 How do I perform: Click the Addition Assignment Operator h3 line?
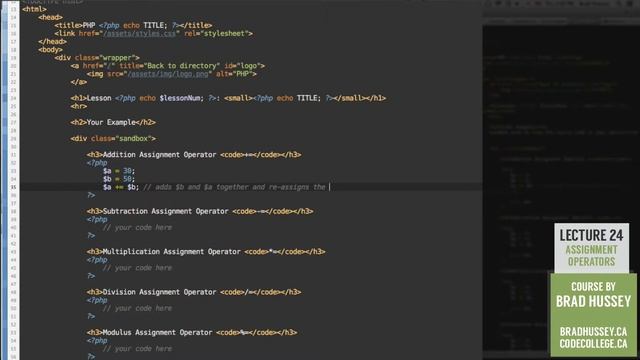tap(194, 155)
